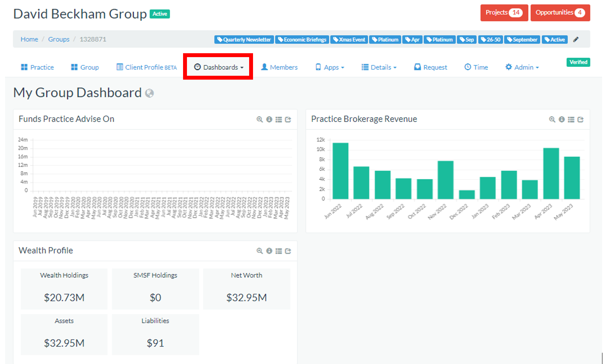The image size is (604, 364).
Task: Zoom into Funds Practice Advise On chart
Action: (260, 120)
